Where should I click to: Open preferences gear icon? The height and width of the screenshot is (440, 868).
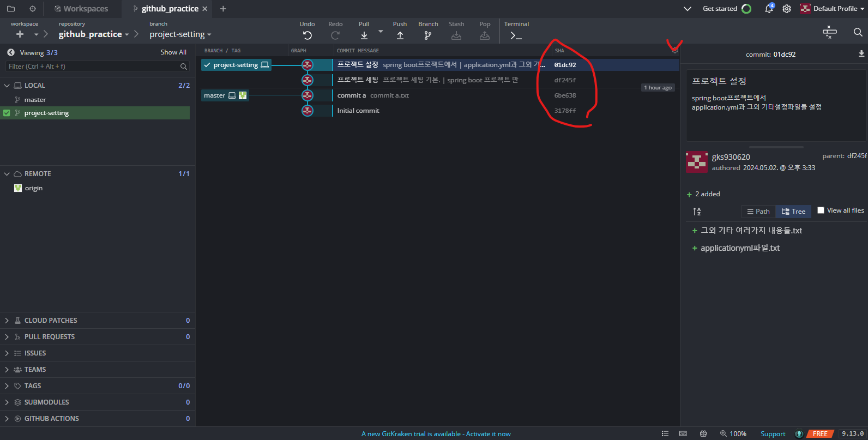point(787,9)
